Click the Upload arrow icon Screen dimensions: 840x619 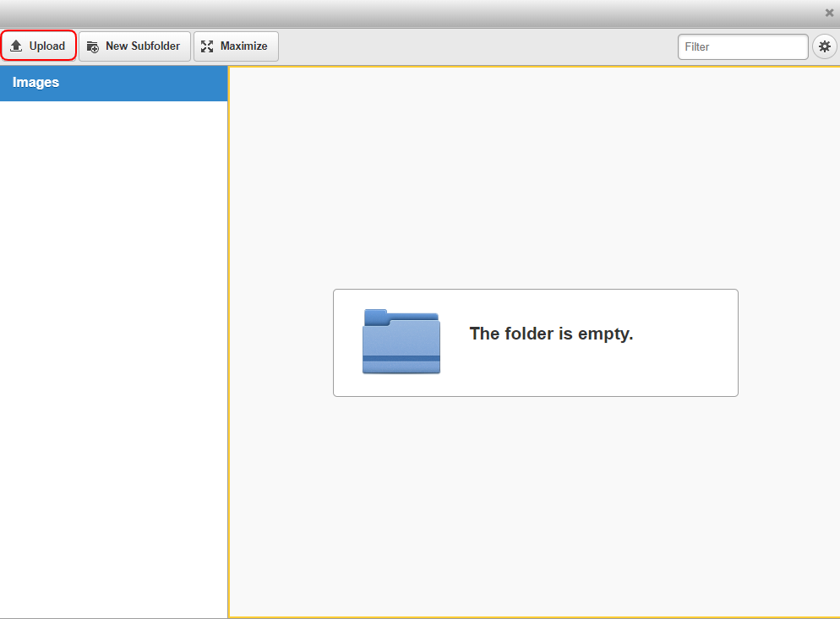pyautogui.click(x=16, y=46)
